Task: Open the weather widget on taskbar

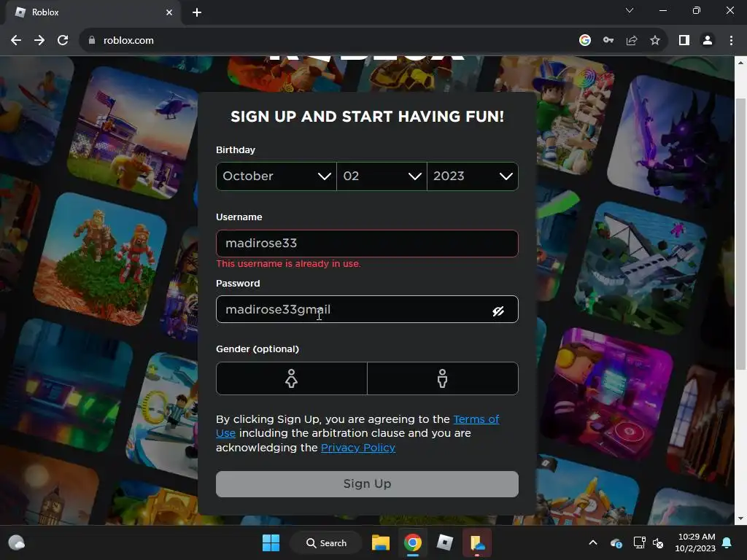Action: coord(17,542)
